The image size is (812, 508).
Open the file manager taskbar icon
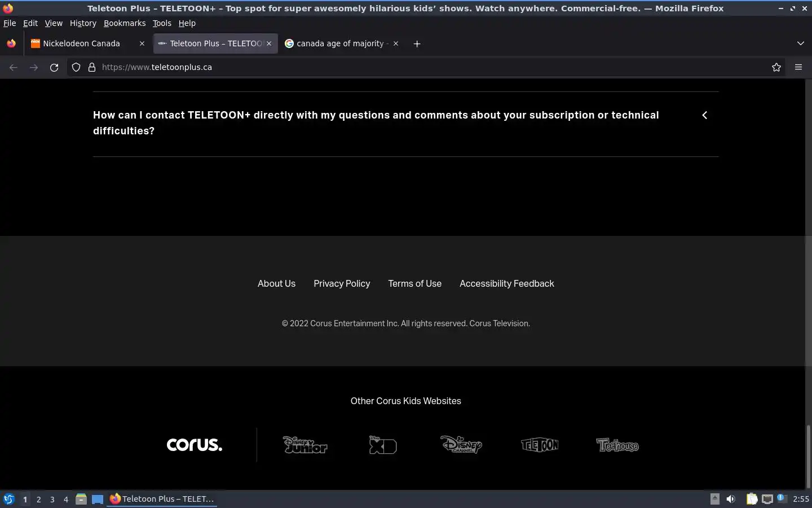81,499
